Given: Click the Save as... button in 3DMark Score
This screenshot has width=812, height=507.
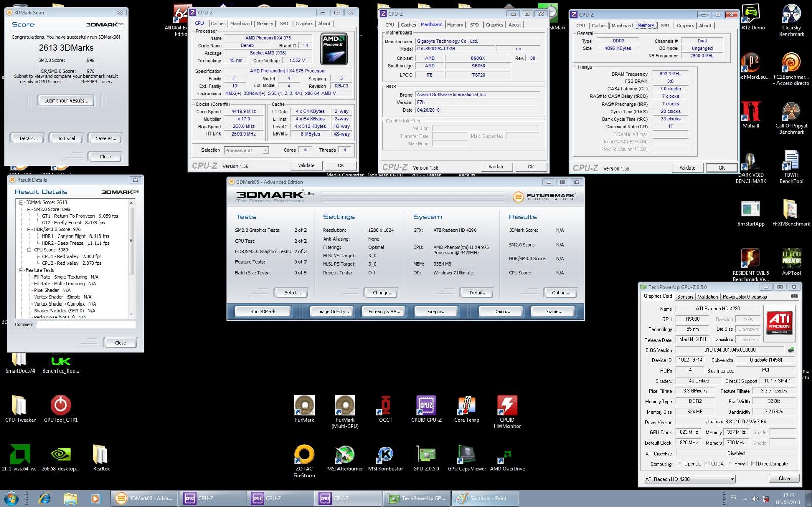Looking at the screenshot, I should point(106,138).
